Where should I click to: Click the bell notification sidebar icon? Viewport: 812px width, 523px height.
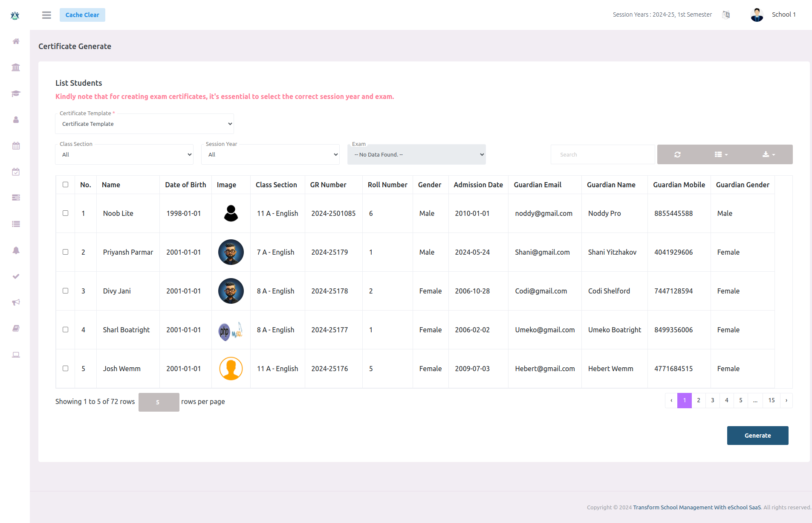pyautogui.click(x=16, y=250)
